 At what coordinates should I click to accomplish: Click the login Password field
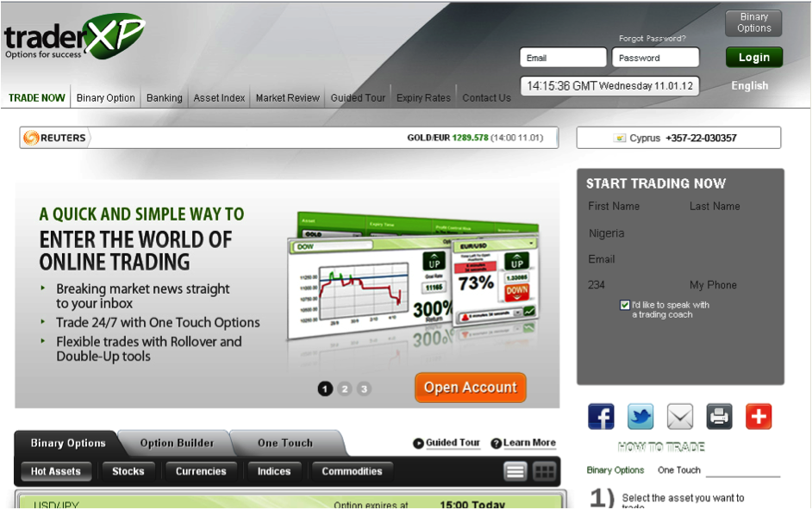[x=656, y=58]
